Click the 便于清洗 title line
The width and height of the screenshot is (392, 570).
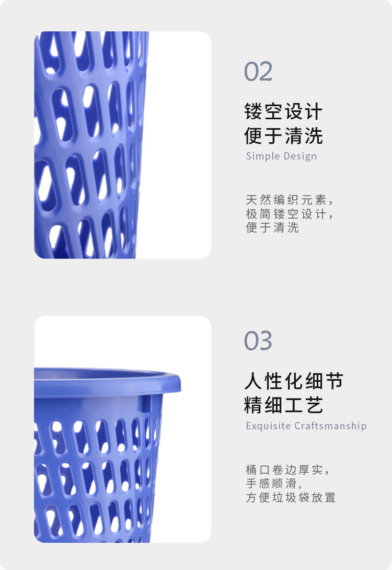pyautogui.click(x=283, y=135)
